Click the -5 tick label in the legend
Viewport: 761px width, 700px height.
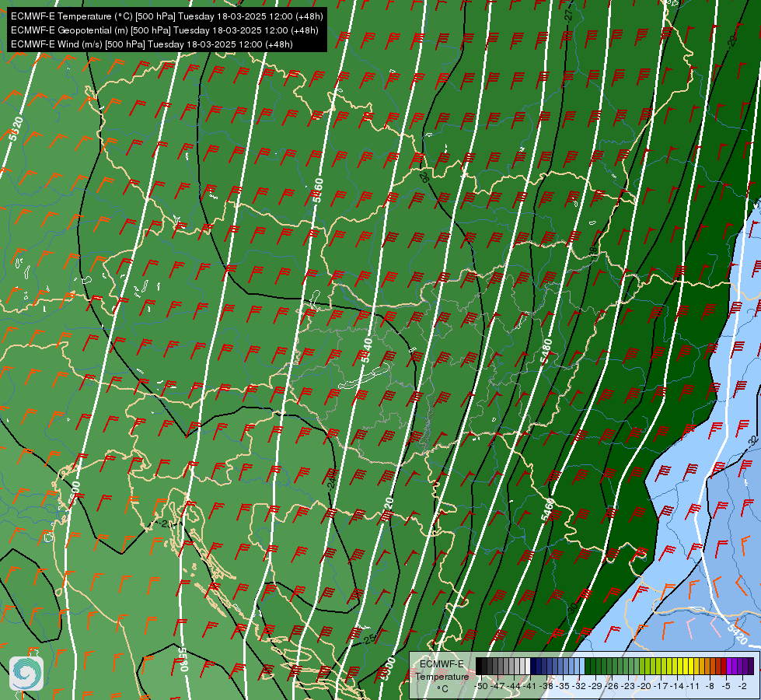click(x=726, y=687)
